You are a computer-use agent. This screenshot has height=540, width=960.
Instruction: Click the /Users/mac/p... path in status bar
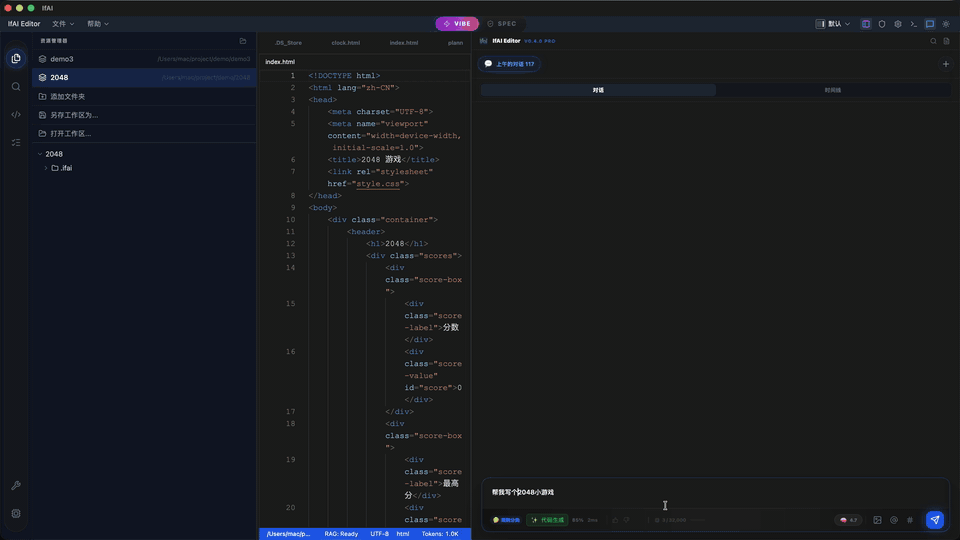288,534
